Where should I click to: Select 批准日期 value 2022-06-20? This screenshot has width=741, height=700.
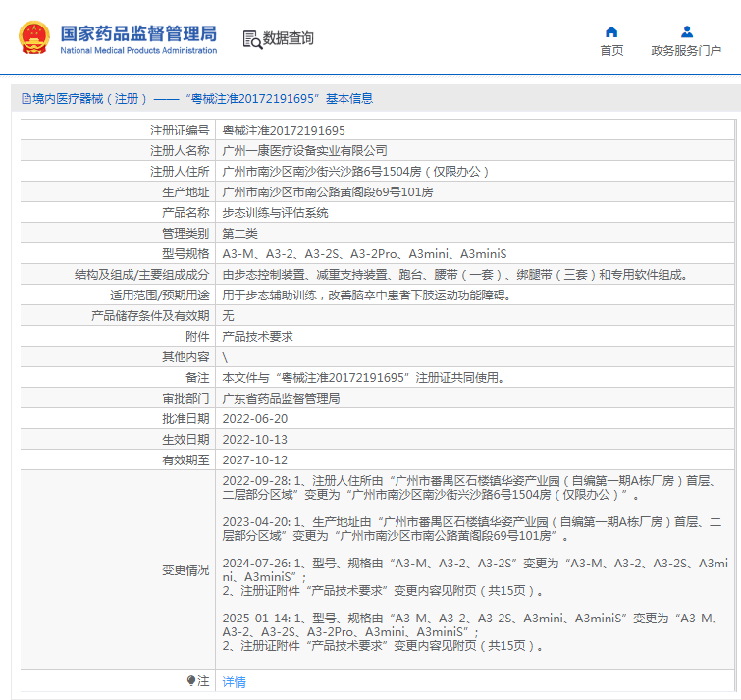pyautogui.click(x=255, y=419)
